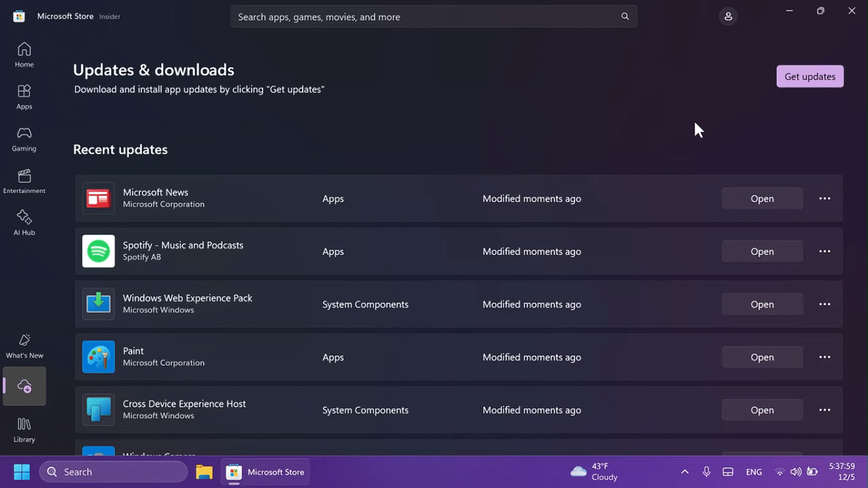Open the volume speaker tray icon
868x488 pixels.
click(x=796, y=472)
